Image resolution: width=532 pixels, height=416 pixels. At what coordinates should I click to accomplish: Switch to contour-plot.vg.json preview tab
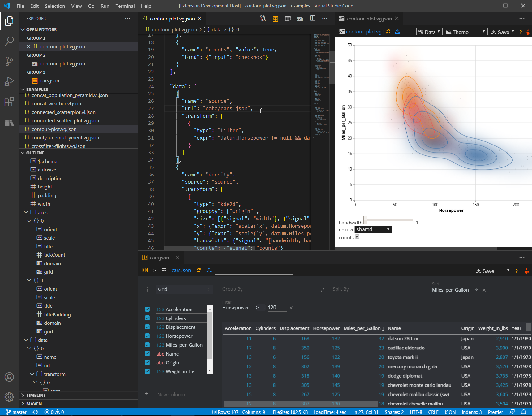[369, 19]
